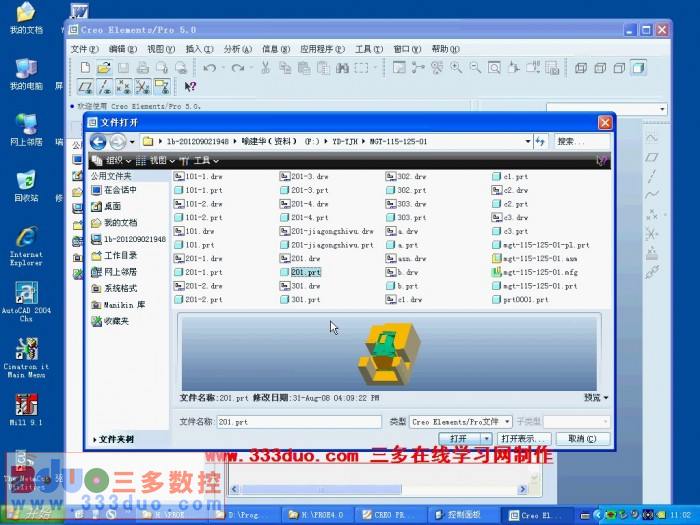Open the navigation history dropdown arrow
Image resolution: width=700 pixels, height=525 pixels.
pos(132,142)
